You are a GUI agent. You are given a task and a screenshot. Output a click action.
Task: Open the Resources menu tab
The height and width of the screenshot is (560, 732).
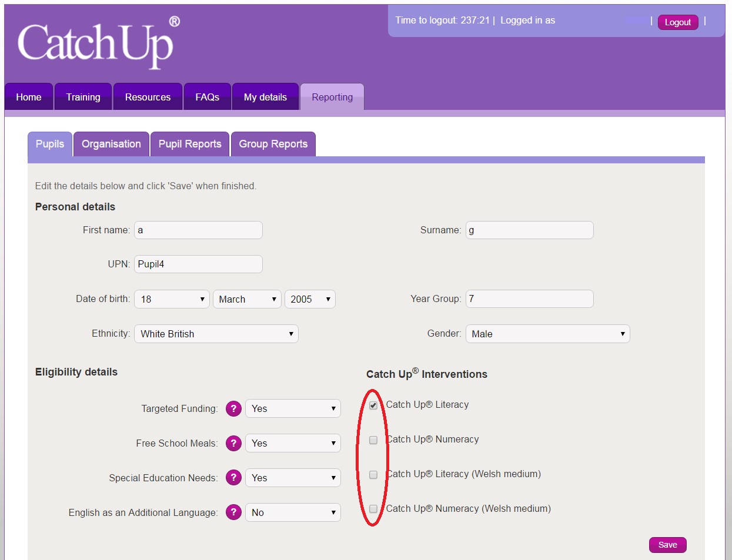(x=148, y=97)
